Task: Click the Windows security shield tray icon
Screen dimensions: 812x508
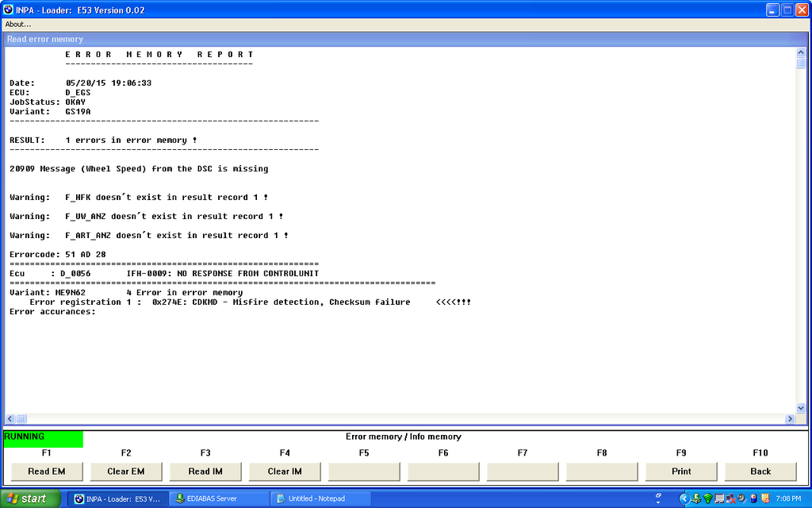Action: point(765,498)
